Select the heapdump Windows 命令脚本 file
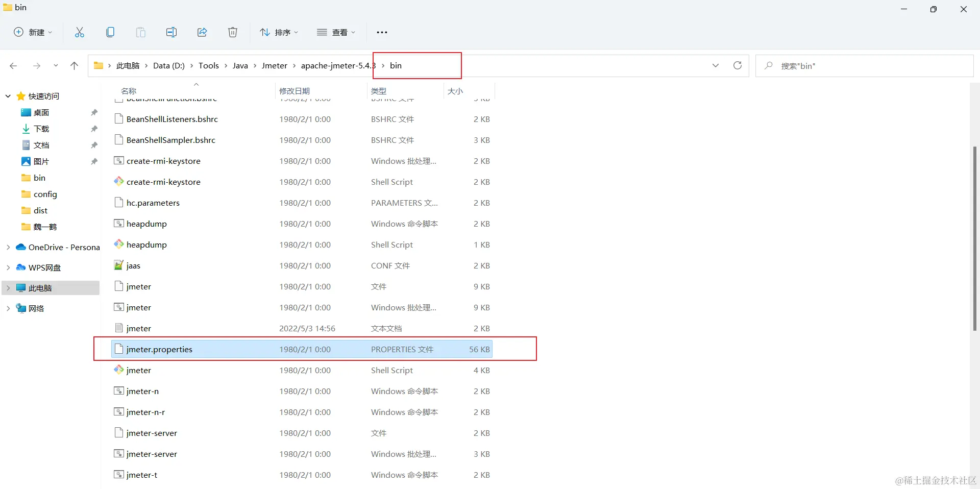Image resolution: width=980 pixels, height=489 pixels. point(302,224)
